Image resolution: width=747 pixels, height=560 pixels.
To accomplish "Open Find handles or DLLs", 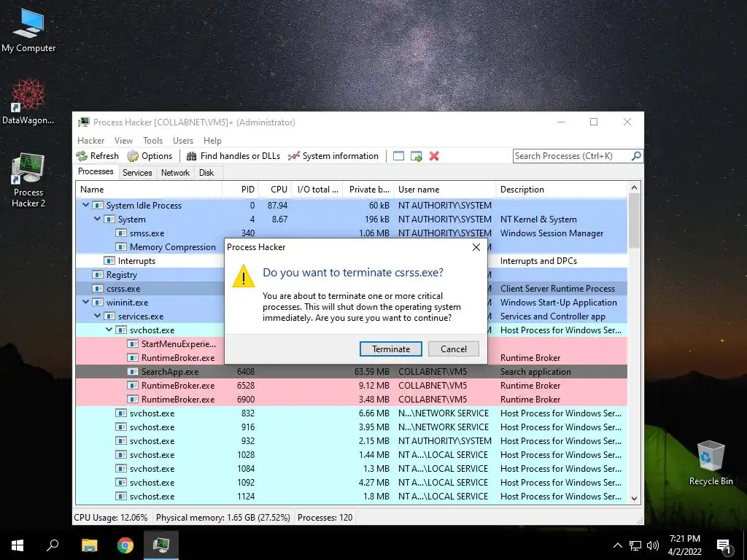I will point(233,156).
